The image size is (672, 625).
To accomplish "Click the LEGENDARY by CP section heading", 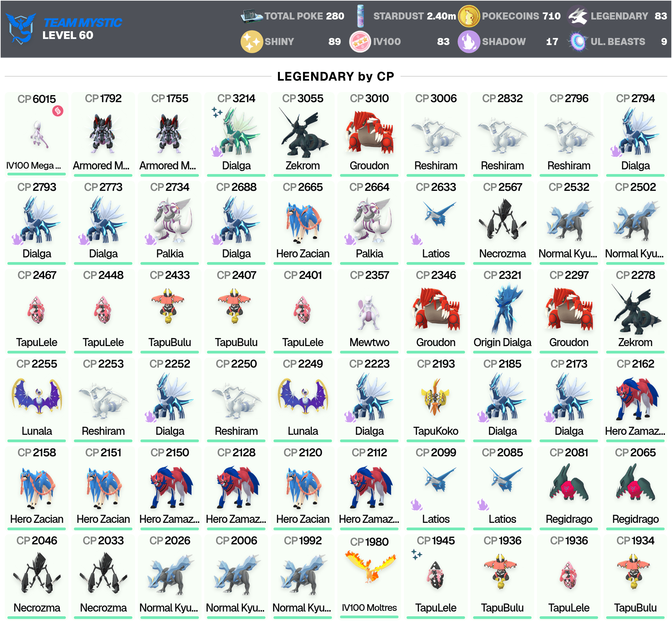I will coord(335,77).
